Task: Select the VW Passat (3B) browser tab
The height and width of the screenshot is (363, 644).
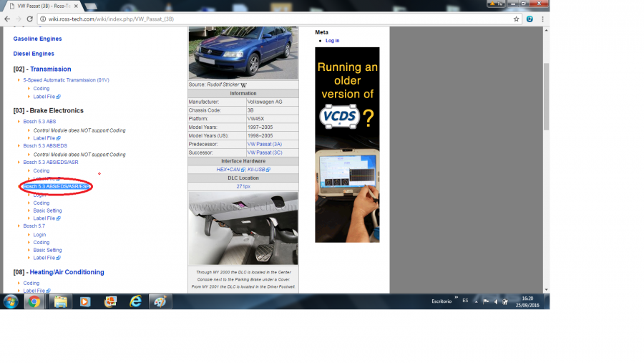Action: (43, 6)
